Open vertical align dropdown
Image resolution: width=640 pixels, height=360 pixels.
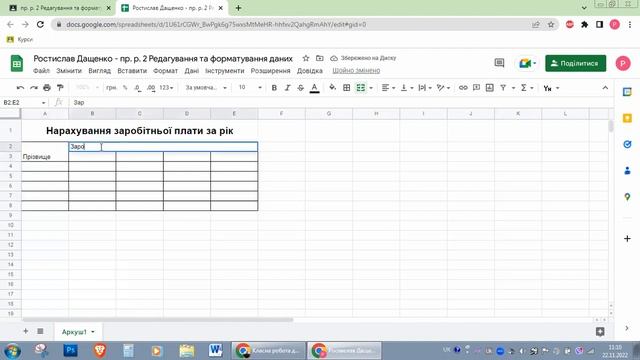point(407,88)
